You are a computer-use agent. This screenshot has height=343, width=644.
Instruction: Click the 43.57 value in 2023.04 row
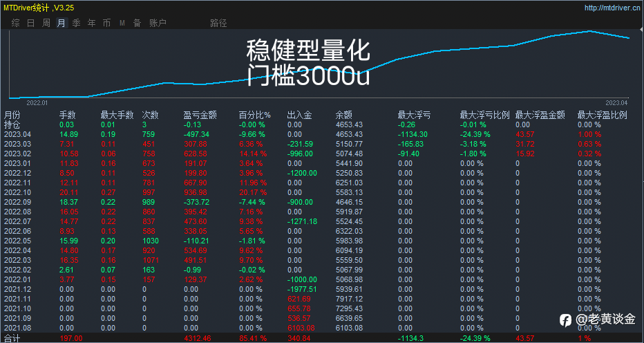[x=525, y=134]
